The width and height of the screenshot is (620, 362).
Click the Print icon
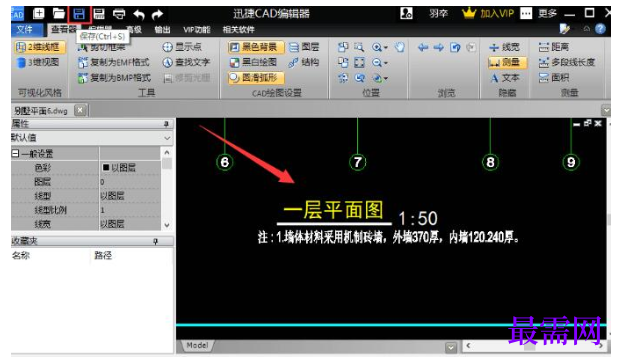pyautogui.click(x=119, y=14)
